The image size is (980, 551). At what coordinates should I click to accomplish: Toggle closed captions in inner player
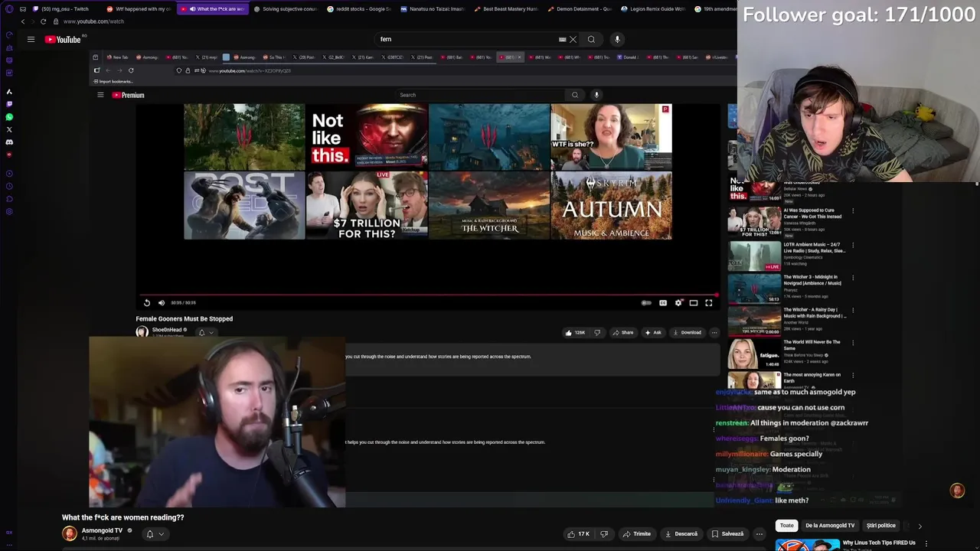(x=663, y=303)
